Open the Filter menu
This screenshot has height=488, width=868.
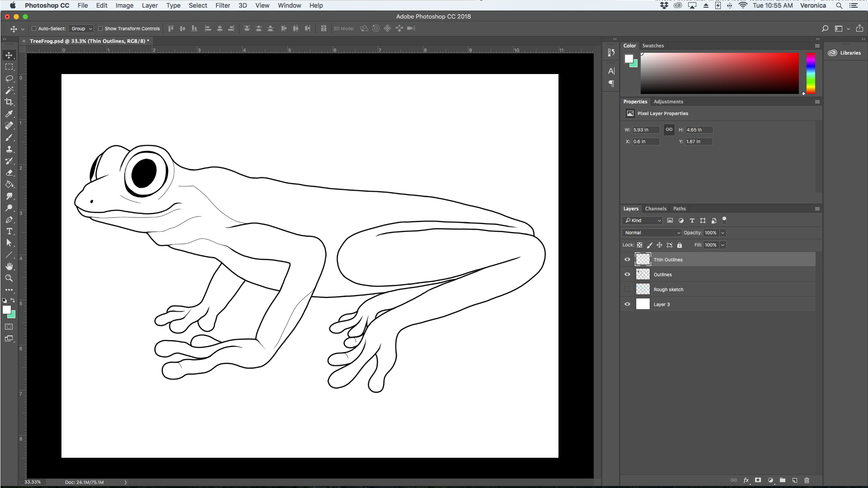(x=223, y=5)
